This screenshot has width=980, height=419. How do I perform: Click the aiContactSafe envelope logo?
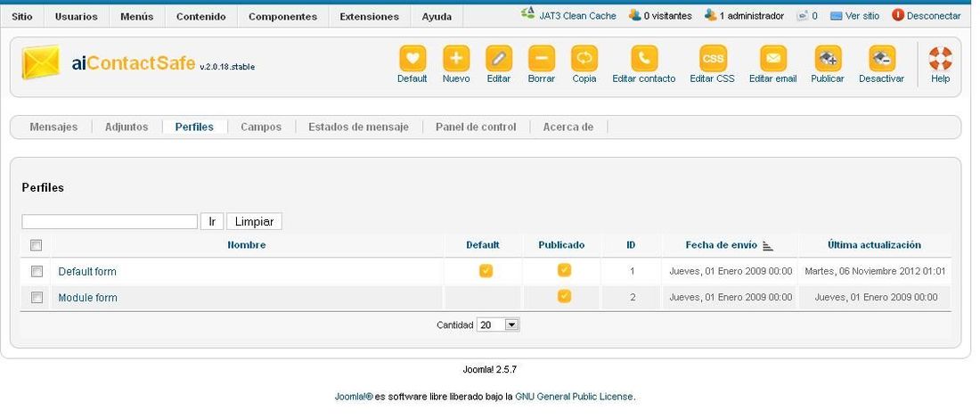[x=41, y=62]
